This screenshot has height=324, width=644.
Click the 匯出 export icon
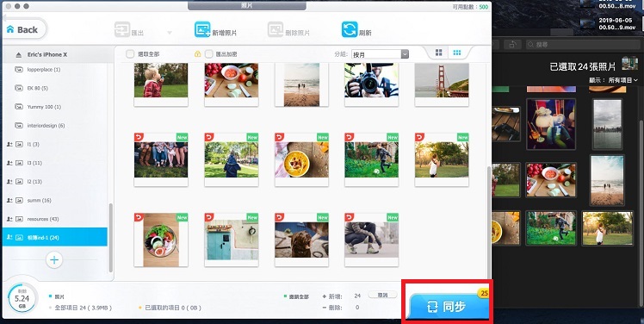[122, 29]
